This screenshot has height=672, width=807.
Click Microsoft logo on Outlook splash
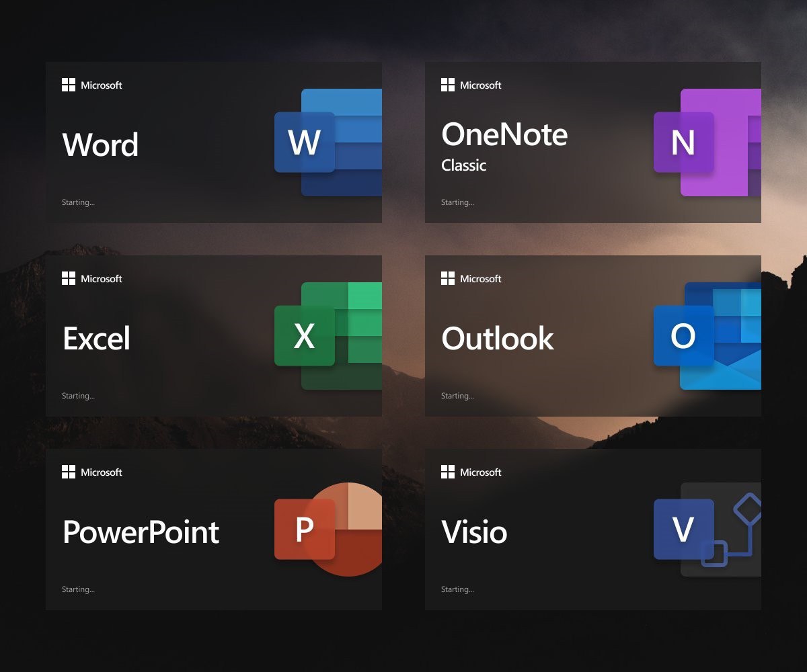pos(448,278)
